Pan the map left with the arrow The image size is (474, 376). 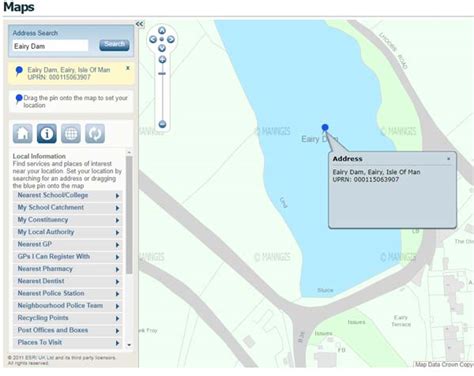point(153,39)
